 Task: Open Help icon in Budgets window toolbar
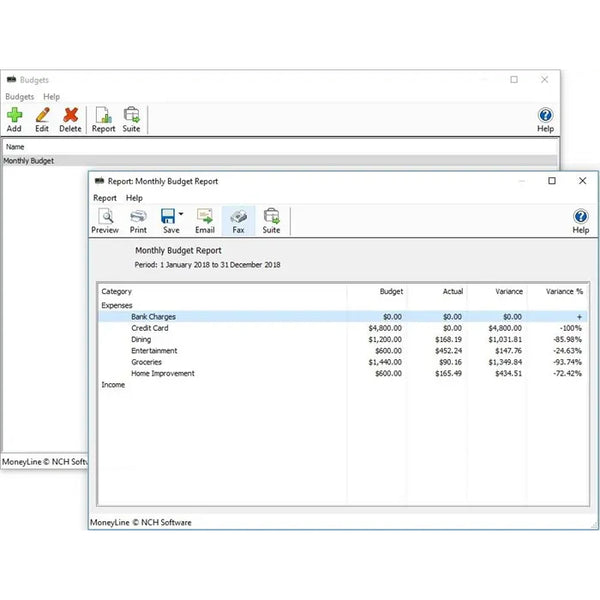(x=545, y=115)
